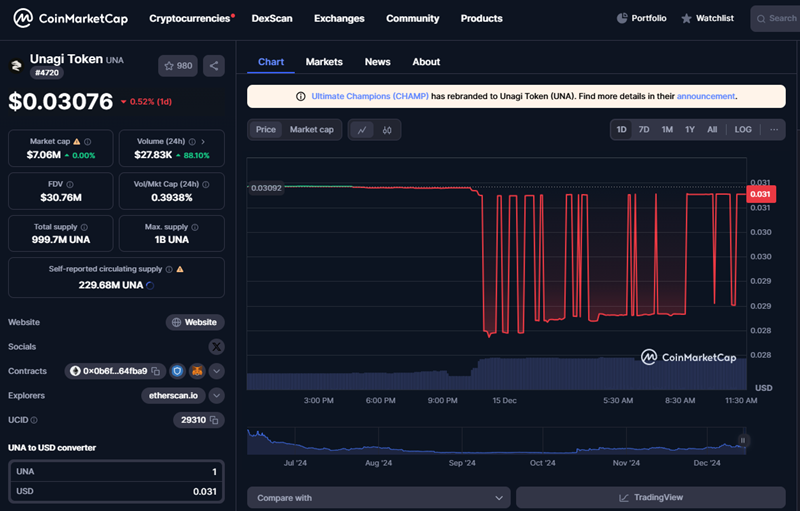This screenshot has width=800, height=511.
Task: Select 1D time range
Action: [621, 130]
